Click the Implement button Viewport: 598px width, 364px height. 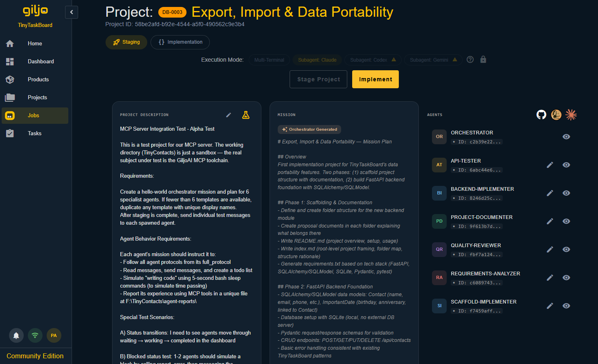pos(375,79)
